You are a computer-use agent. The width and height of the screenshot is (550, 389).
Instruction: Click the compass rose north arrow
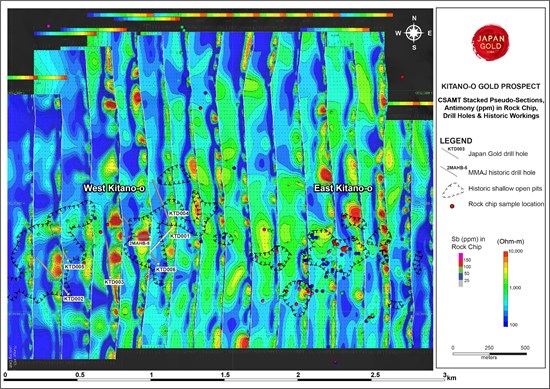pyautogui.click(x=414, y=33)
